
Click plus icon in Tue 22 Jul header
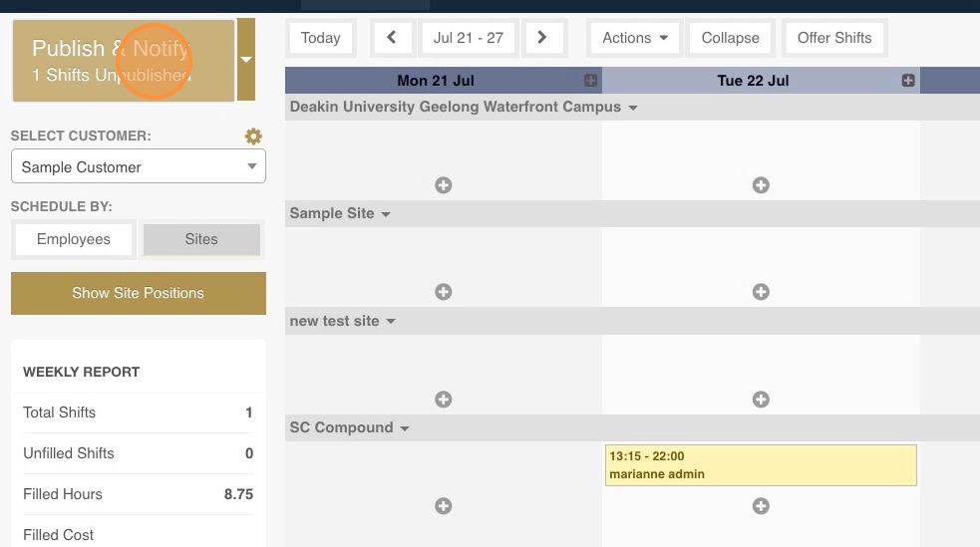908,81
